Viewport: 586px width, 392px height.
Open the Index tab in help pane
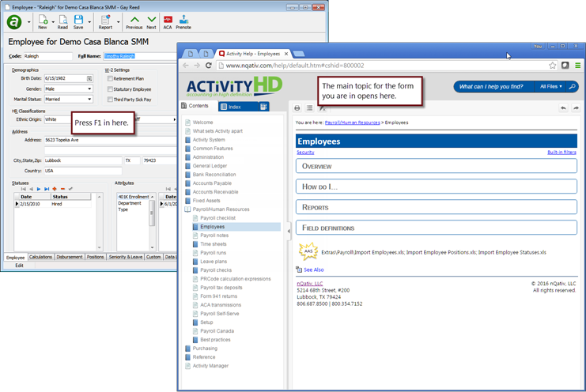click(x=238, y=107)
